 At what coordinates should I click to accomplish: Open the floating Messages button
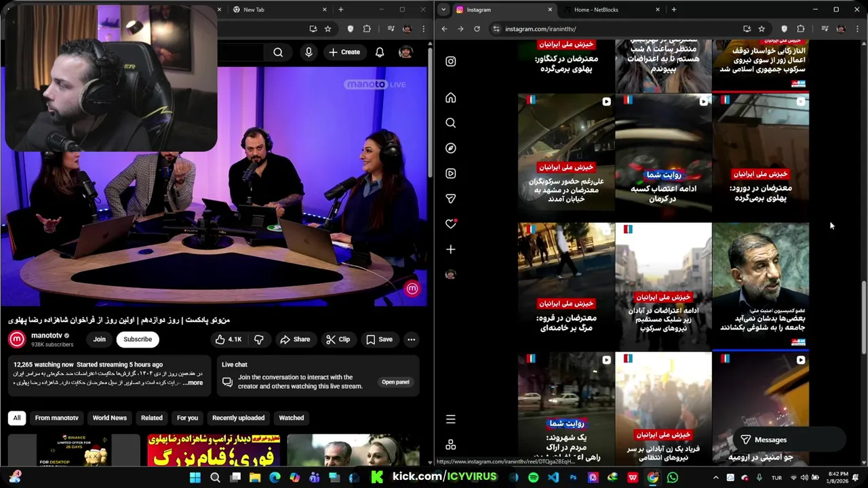click(788, 439)
